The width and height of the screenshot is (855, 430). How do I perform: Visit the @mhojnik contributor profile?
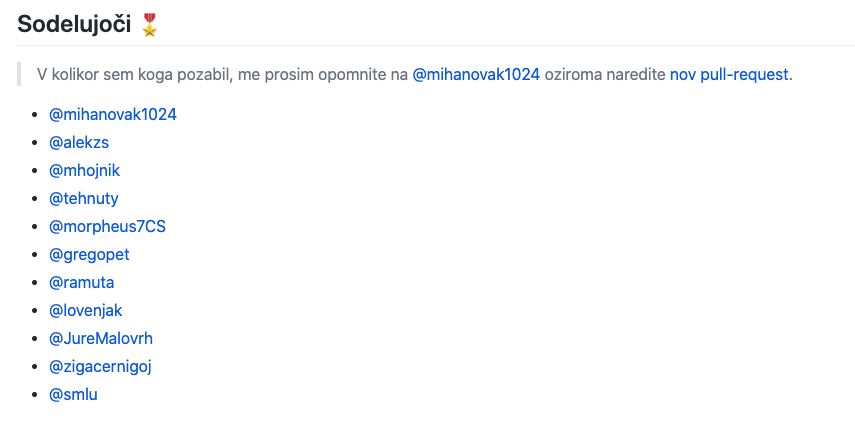[85, 171]
